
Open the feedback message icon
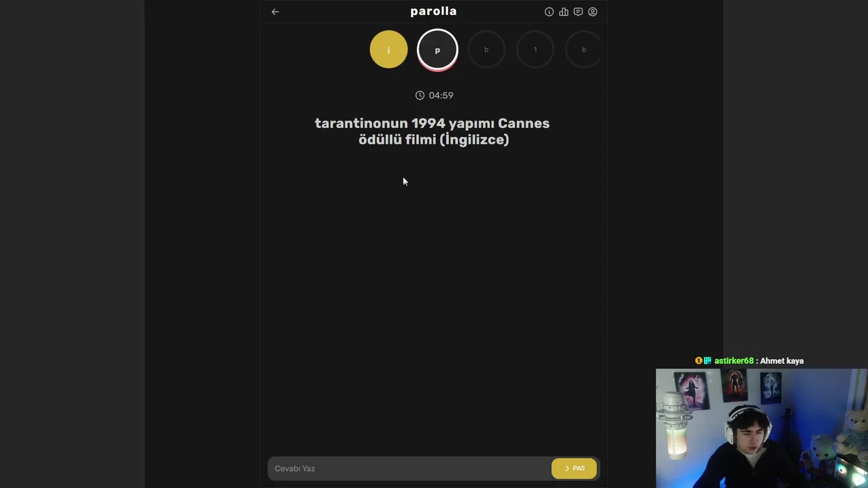point(578,12)
